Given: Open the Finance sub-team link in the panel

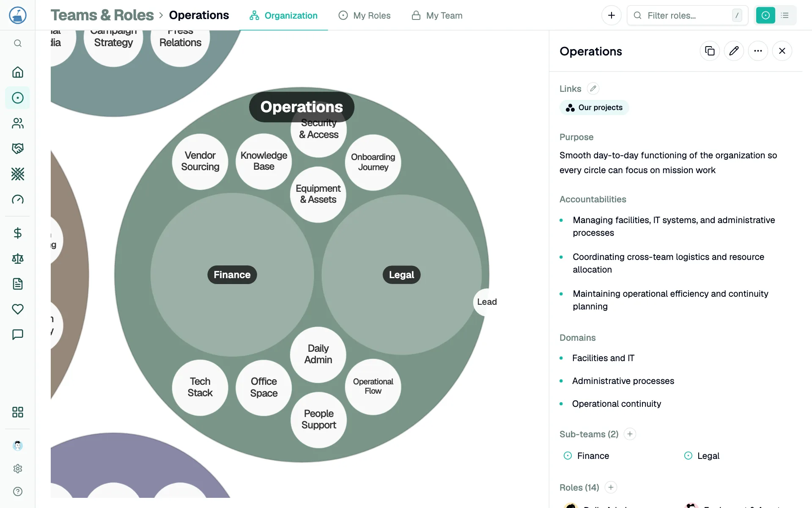Looking at the screenshot, I should pyautogui.click(x=587, y=456).
